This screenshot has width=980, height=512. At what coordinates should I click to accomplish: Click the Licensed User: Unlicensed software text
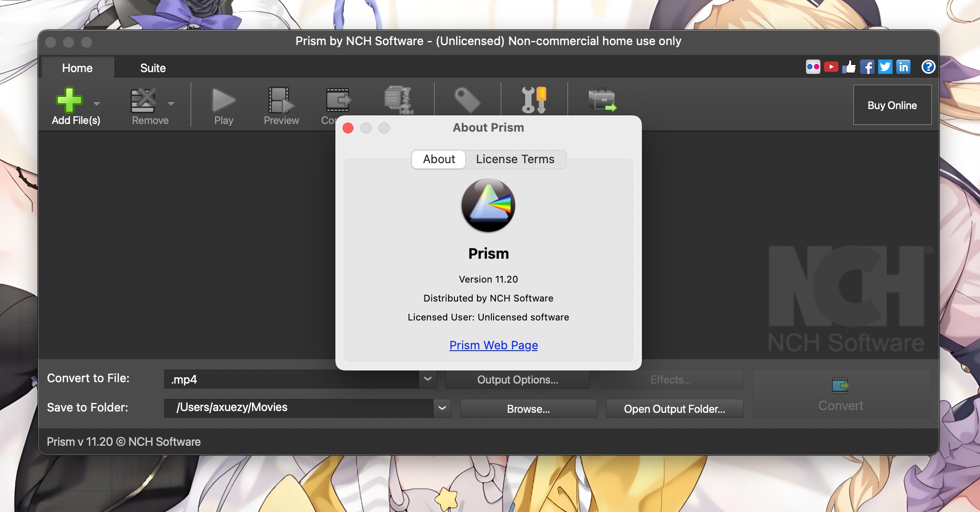[488, 317]
